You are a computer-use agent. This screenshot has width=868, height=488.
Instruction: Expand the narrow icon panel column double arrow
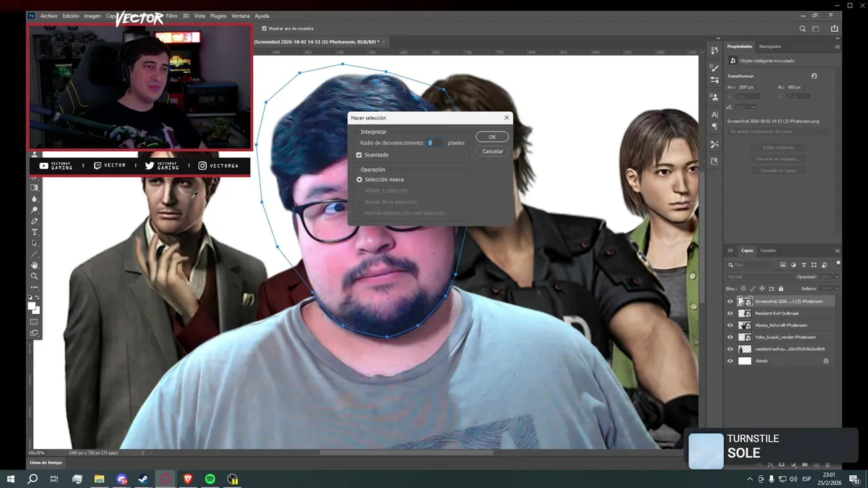click(x=718, y=38)
